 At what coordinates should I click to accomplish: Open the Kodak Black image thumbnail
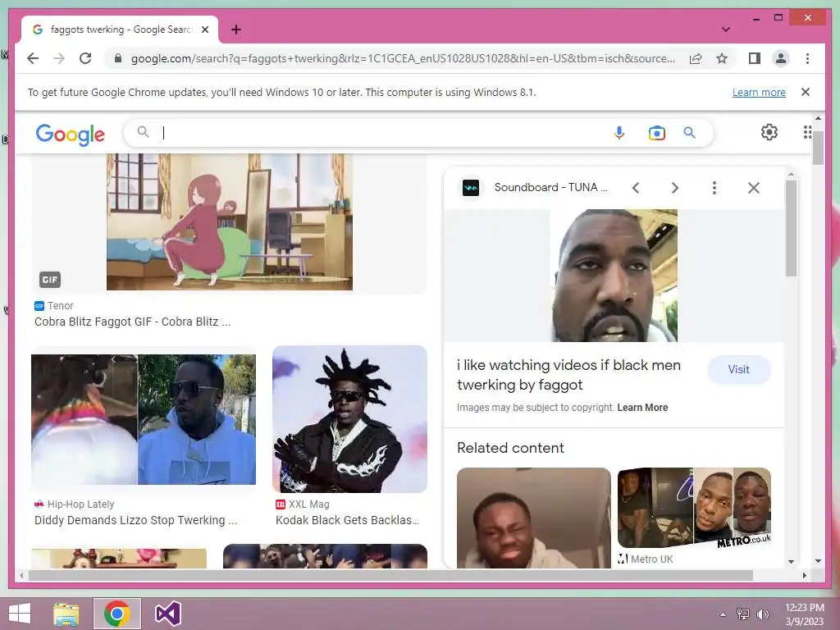(349, 419)
